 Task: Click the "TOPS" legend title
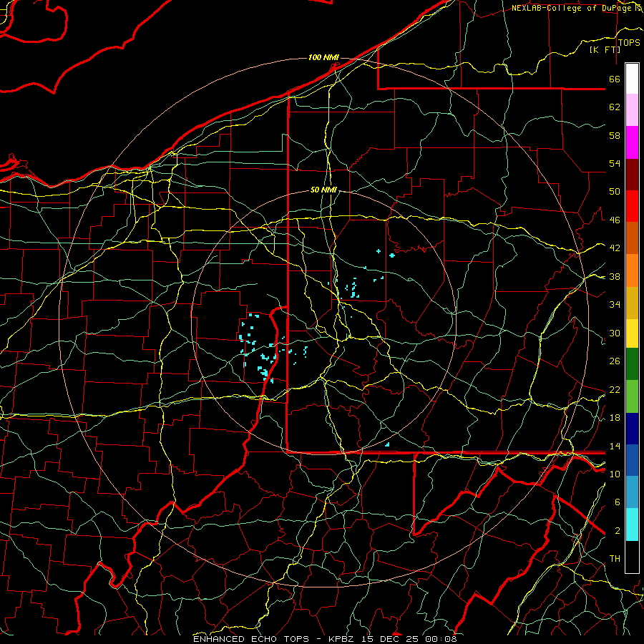click(629, 43)
